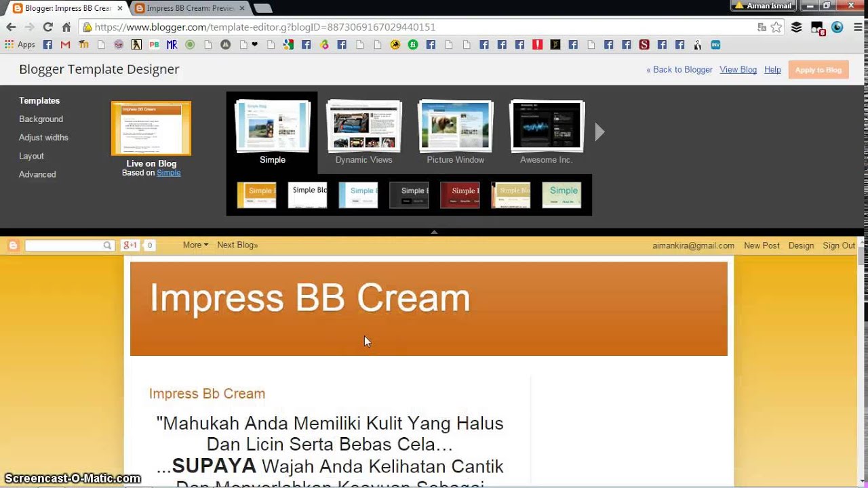
Task: Click the browser address bar URL
Action: tap(264, 27)
